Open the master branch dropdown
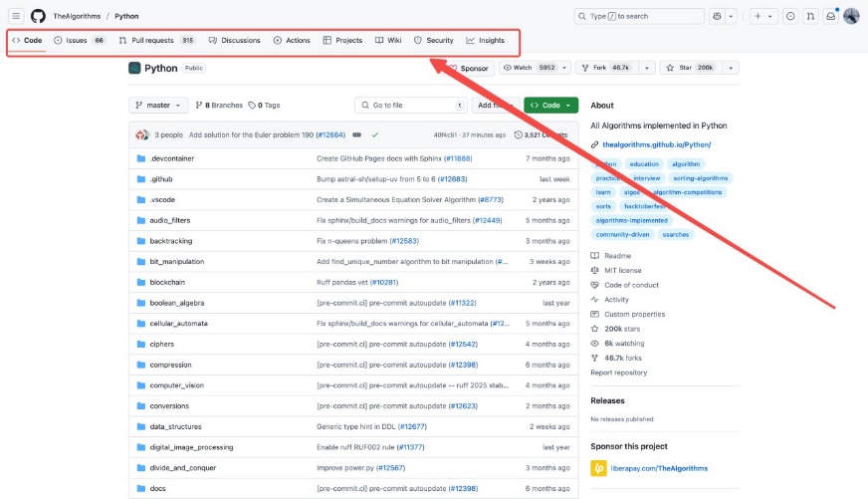This screenshot has height=499, width=868. 158,105
